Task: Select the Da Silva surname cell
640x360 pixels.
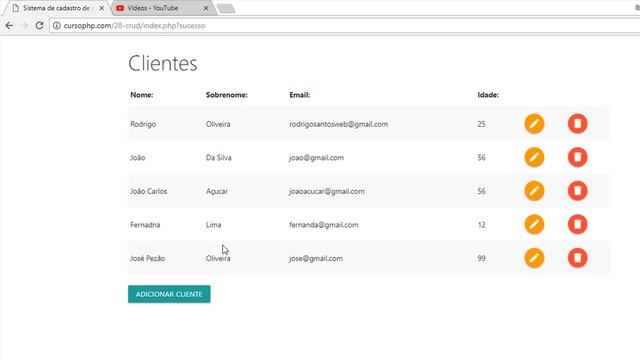Action: [x=218, y=158]
